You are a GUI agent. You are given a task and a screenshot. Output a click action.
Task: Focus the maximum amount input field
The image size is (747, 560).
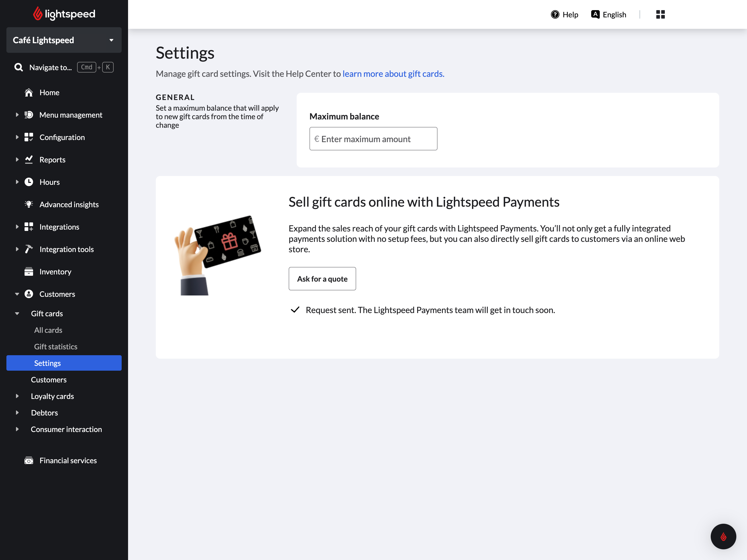(x=373, y=139)
